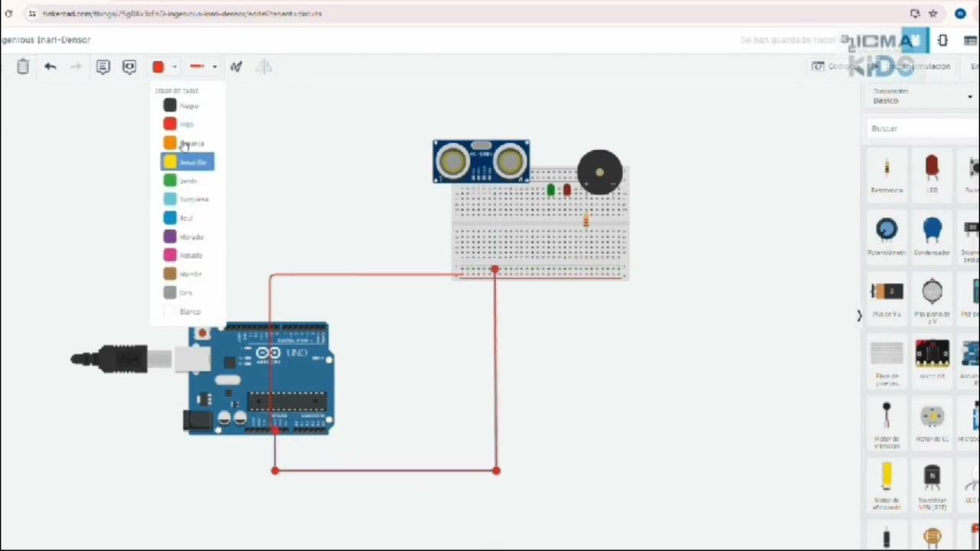Screen dimensions: 980x551
Task: Click the trash delete icon
Action: 23,67
